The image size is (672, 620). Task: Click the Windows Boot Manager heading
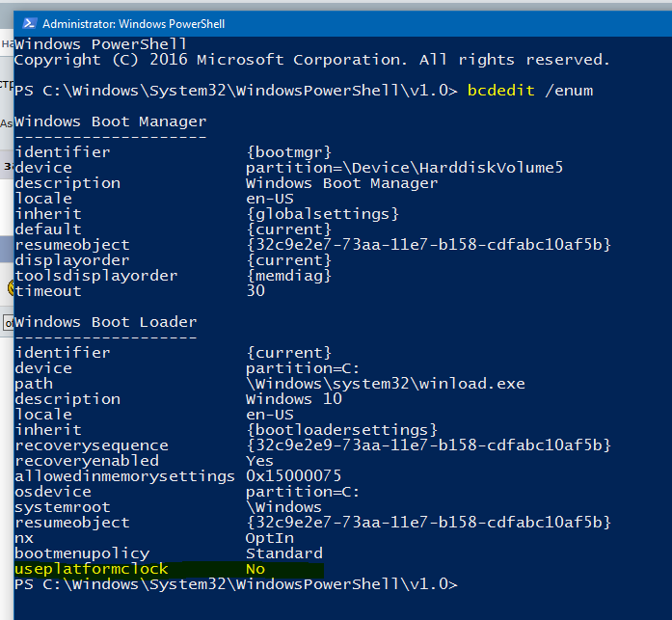tap(111, 121)
